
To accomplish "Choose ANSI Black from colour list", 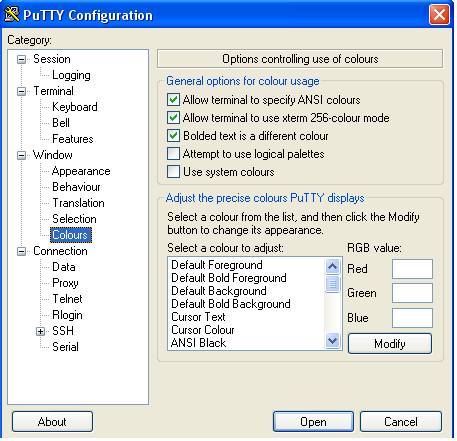I will pos(198,343).
